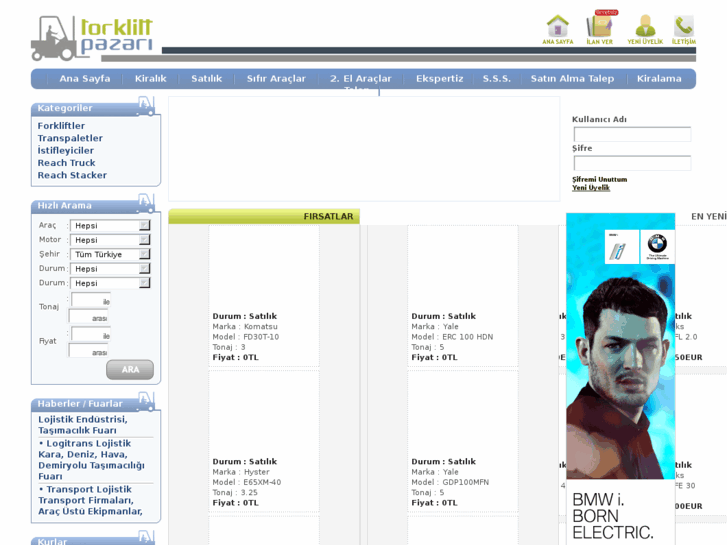Click the Tonaj minimum input field

(91, 301)
